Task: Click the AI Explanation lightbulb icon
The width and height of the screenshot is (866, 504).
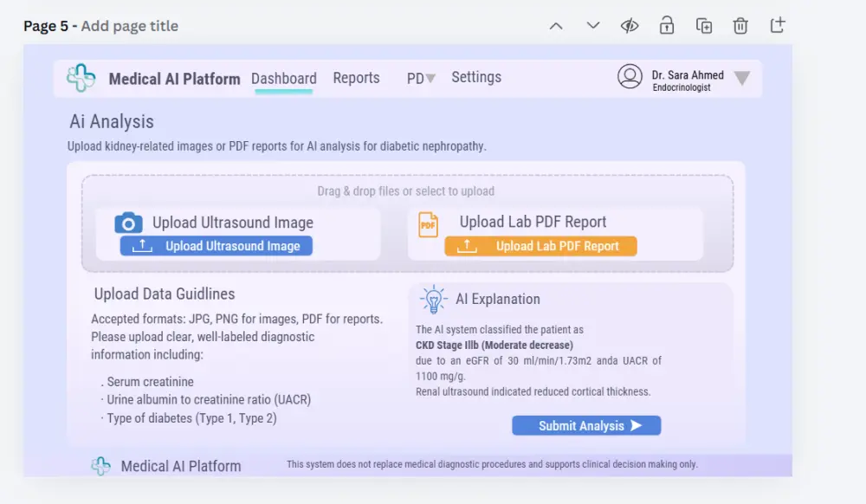Action: pos(432,299)
